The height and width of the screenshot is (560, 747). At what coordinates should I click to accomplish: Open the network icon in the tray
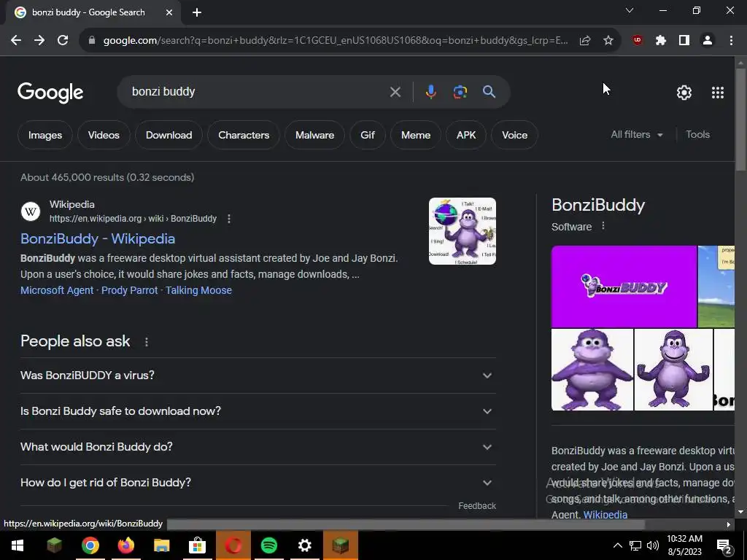[x=635, y=545]
